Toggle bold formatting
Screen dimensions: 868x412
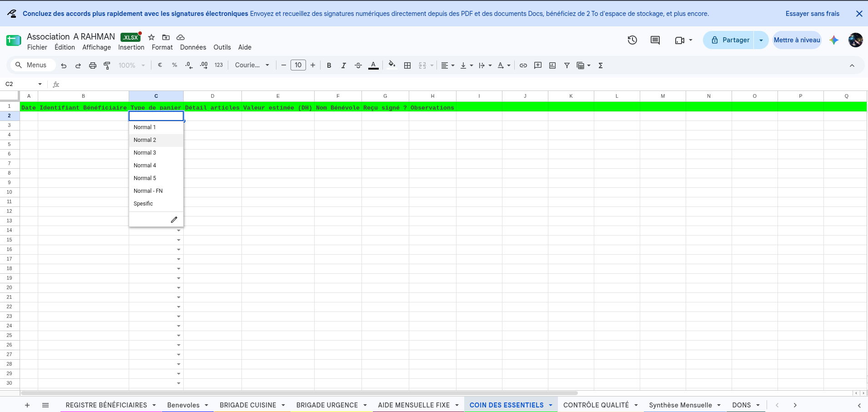[x=329, y=65]
